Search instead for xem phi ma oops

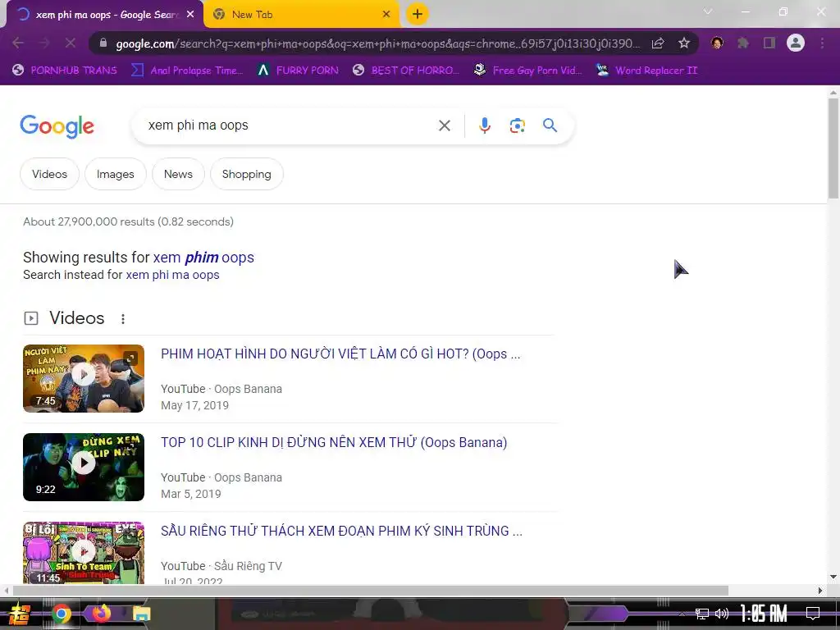(x=172, y=275)
